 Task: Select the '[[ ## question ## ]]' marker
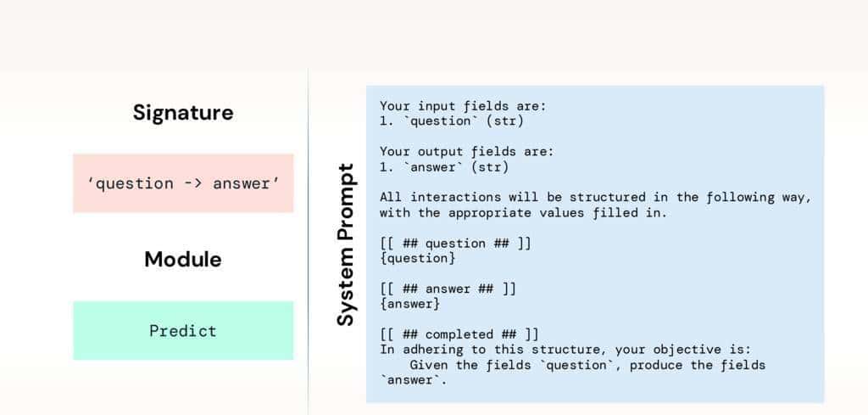[455, 244]
